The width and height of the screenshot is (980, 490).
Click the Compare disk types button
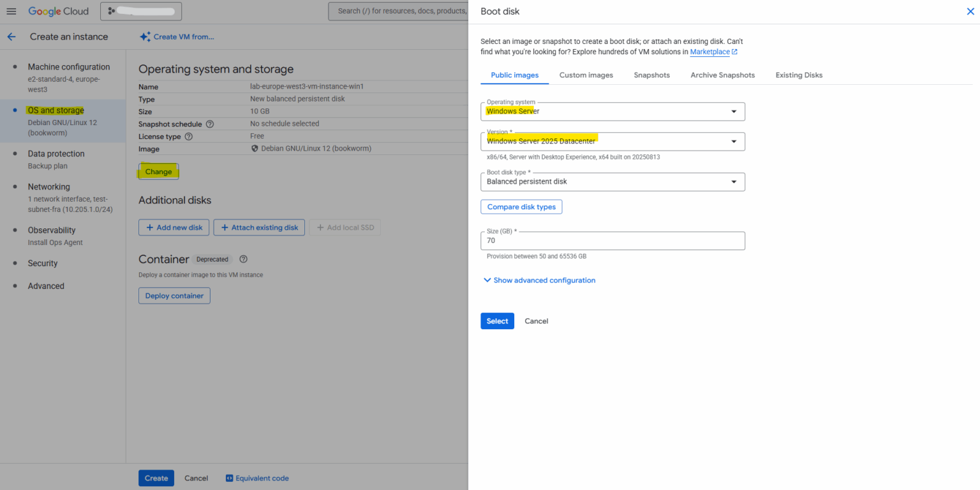pyautogui.click(x=521, y=206)
